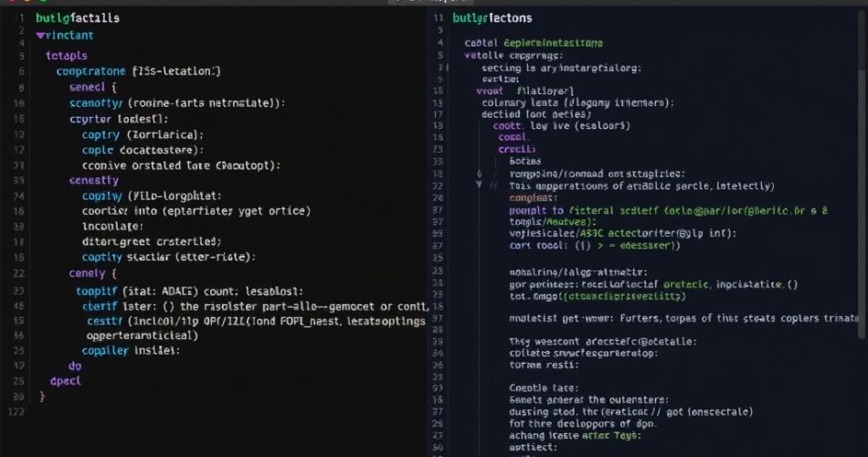Click the "cconive orstaled late" line
868x457 pixels.
[x=181, y=165]
